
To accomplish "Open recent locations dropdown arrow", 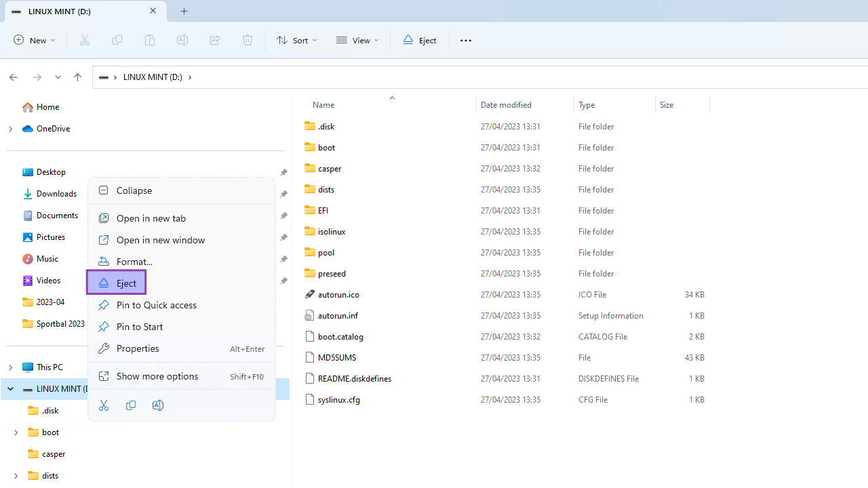I will point(58,77).
